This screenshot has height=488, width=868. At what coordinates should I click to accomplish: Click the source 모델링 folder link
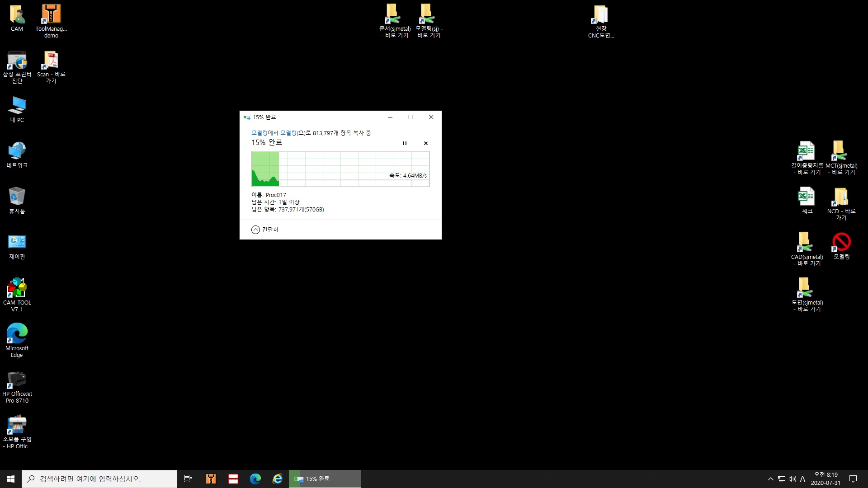(x=259, y=133)
